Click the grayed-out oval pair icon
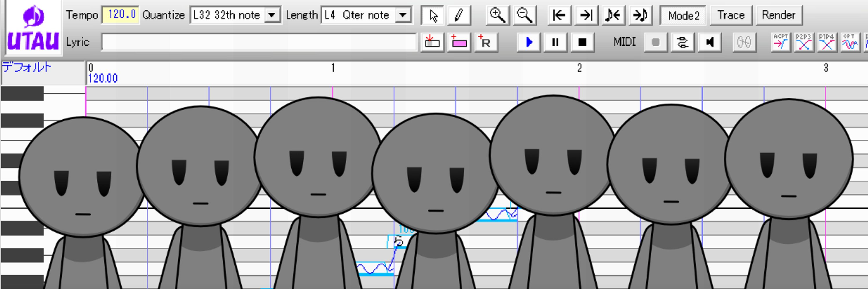This screenshot has height=289, width=868. 744,42
